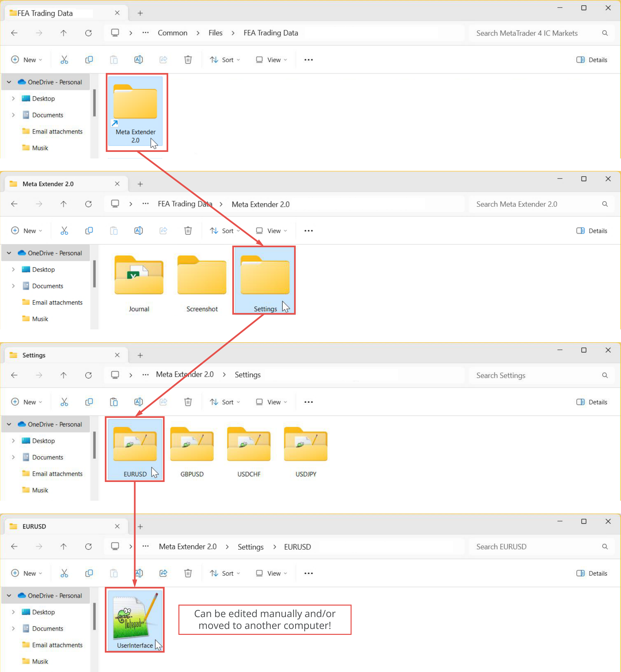
Task: Click search magnifier in Search EURUSD box
Action: 605,547
